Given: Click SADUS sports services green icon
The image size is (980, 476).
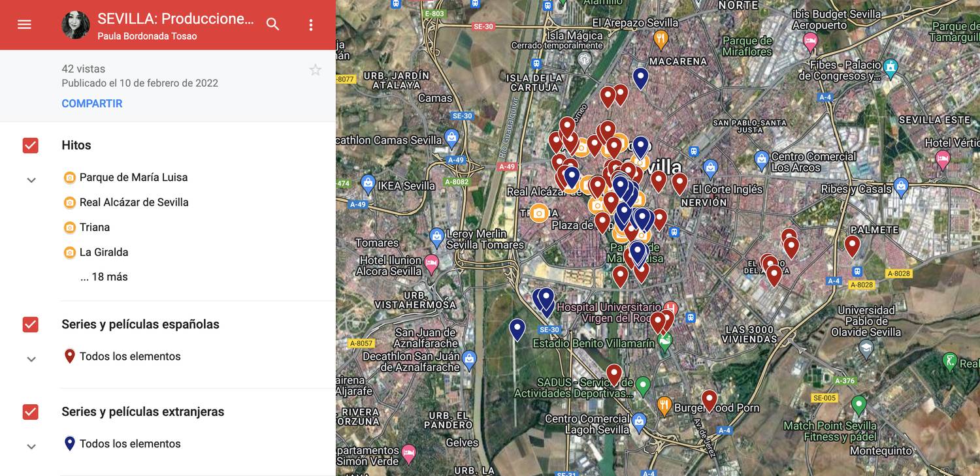Looking at the screenshot, I should [x=643, y=385].
